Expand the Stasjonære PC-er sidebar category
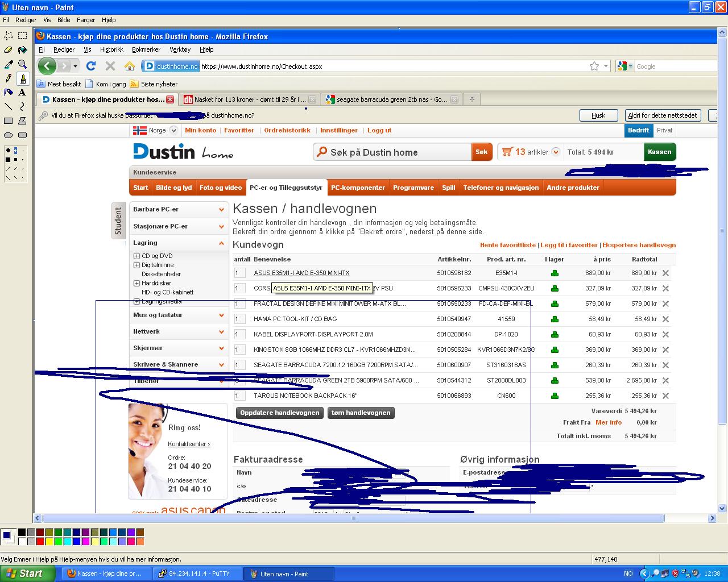 179,226
